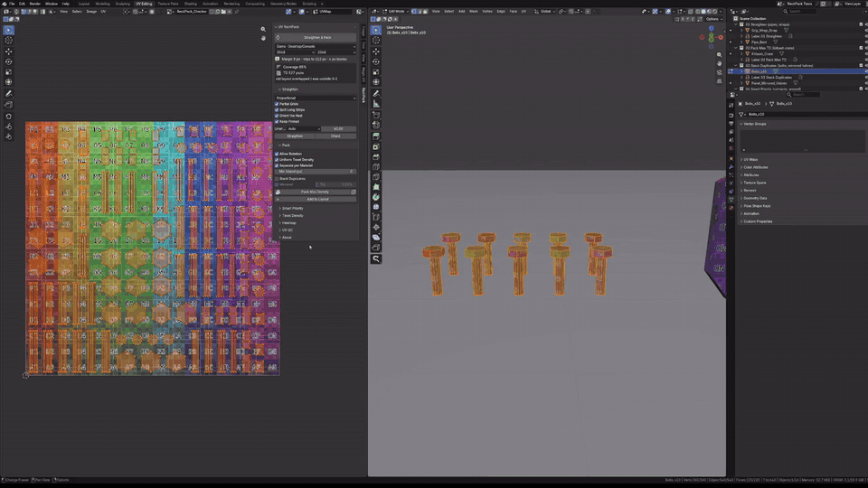Toggle the Separate per Material checkbox
This screenshot has height=488, width=868.
coord(277,165)
